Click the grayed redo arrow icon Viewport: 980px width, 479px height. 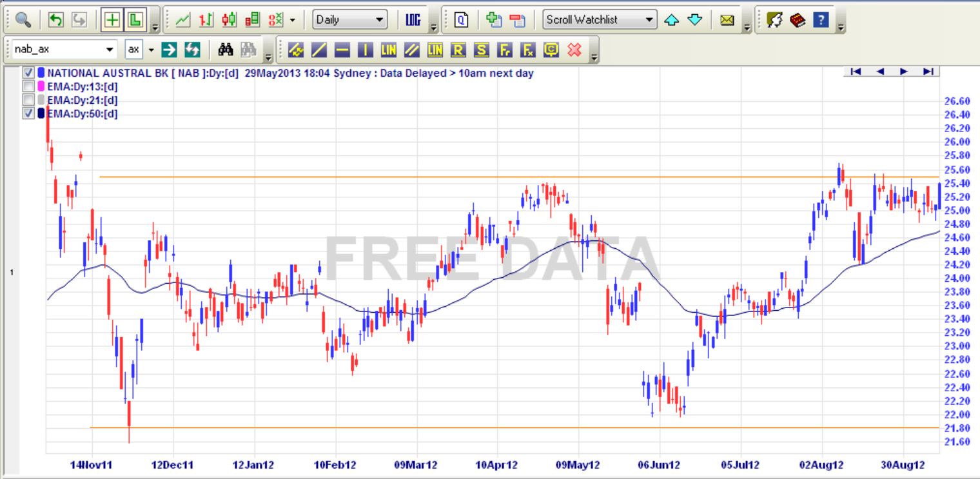(79, 20)
